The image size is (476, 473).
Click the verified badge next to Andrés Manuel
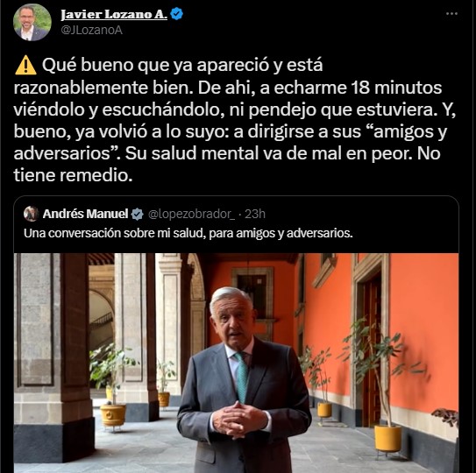[x=138, y=215]
